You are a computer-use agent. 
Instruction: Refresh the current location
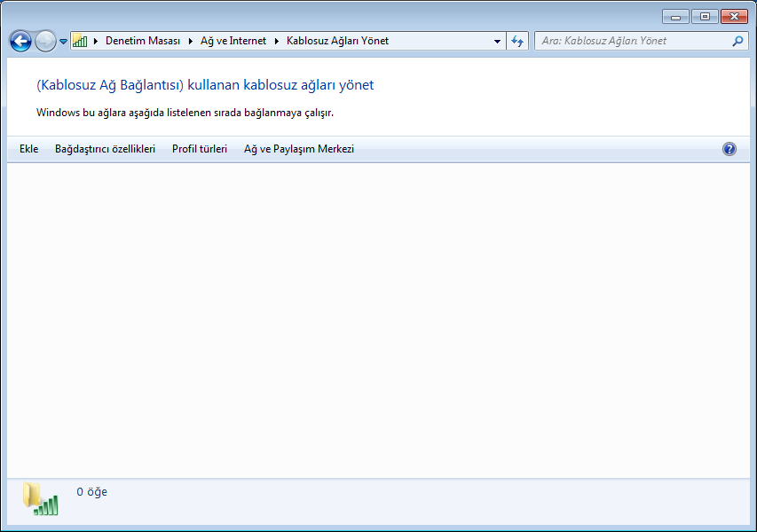tap(517, 41)
